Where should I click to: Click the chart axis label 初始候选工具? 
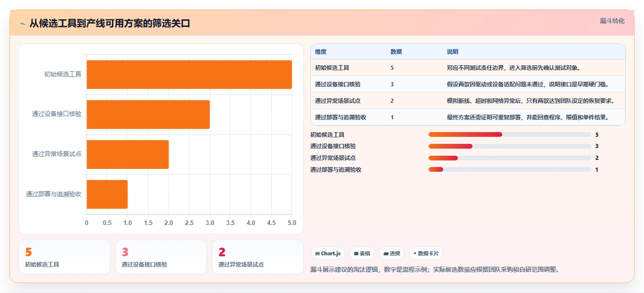coord(63,74)
